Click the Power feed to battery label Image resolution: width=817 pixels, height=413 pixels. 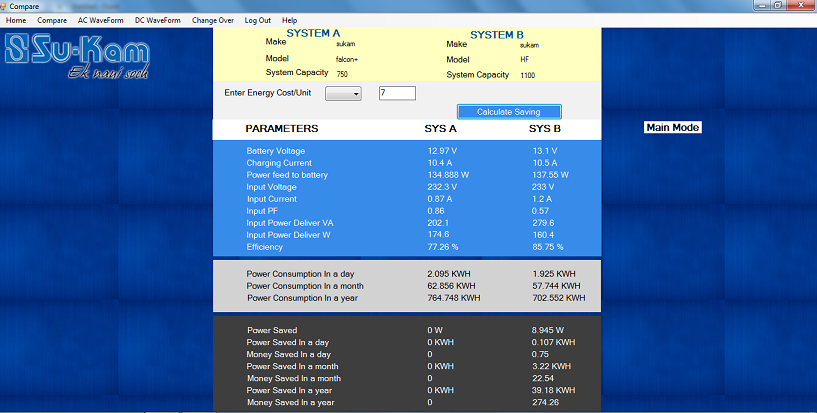(x=287, y=175)
